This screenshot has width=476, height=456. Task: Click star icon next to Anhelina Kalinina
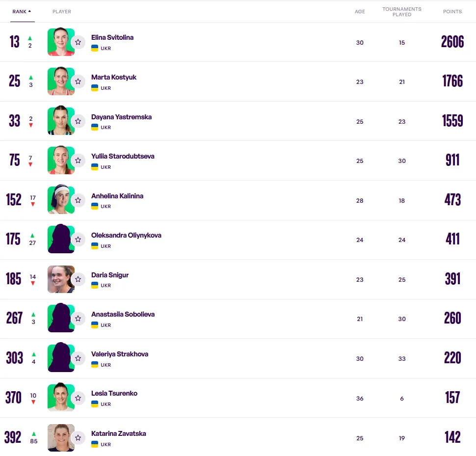tap(78, 200)
